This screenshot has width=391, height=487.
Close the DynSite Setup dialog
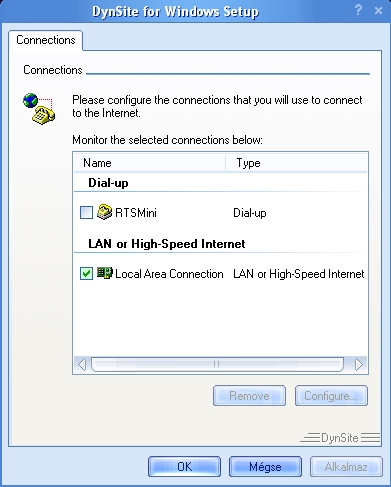point(378,11)
